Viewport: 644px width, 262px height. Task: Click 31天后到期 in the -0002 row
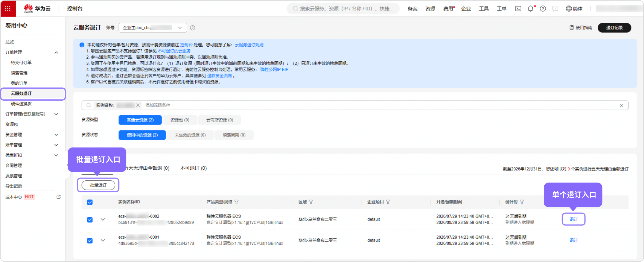click(x=516, y=216)
